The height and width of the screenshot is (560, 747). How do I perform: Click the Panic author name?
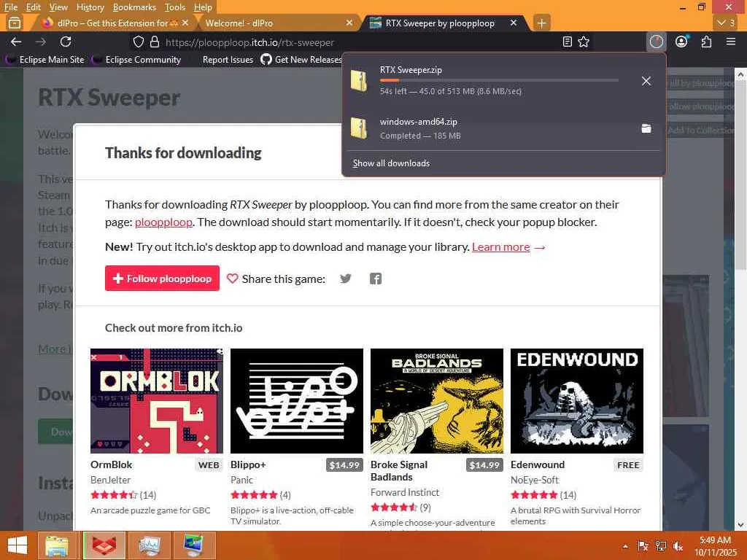241,480
